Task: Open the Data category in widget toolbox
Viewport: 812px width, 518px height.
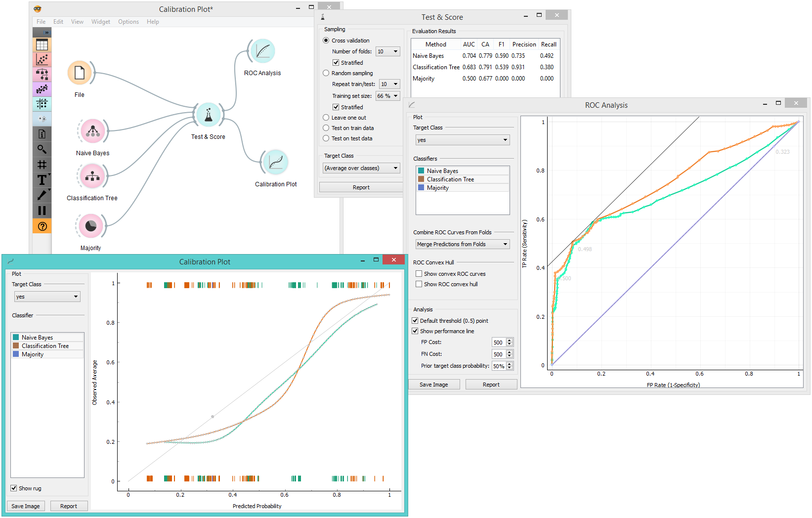Action: coord(42,45)
